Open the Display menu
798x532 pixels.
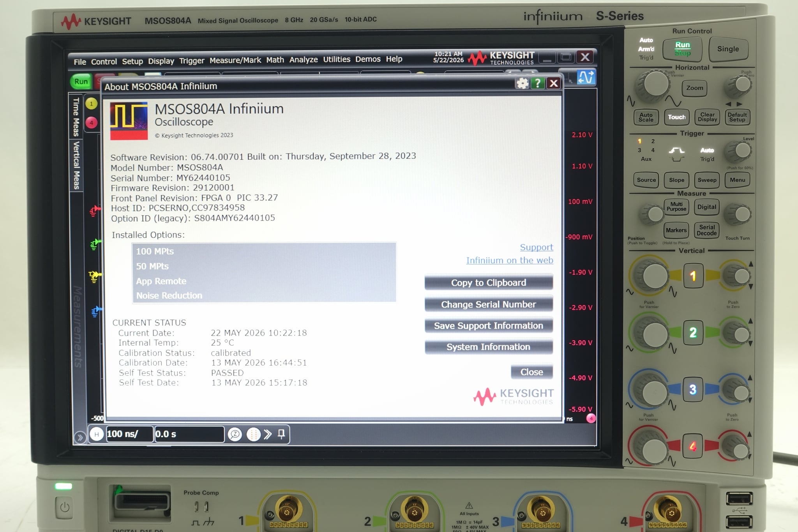pyautogui.click(x=161, y=61)
